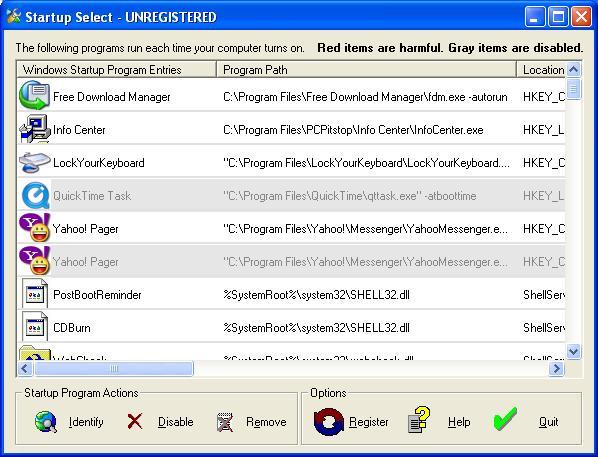Sort by Windows Startup Program Entries column
This screenshot has width=598, height=457.
coord(117,70)
